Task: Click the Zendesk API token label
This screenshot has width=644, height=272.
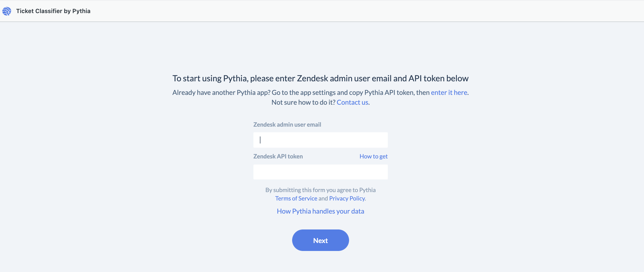Action: click(x=278, y=156)
